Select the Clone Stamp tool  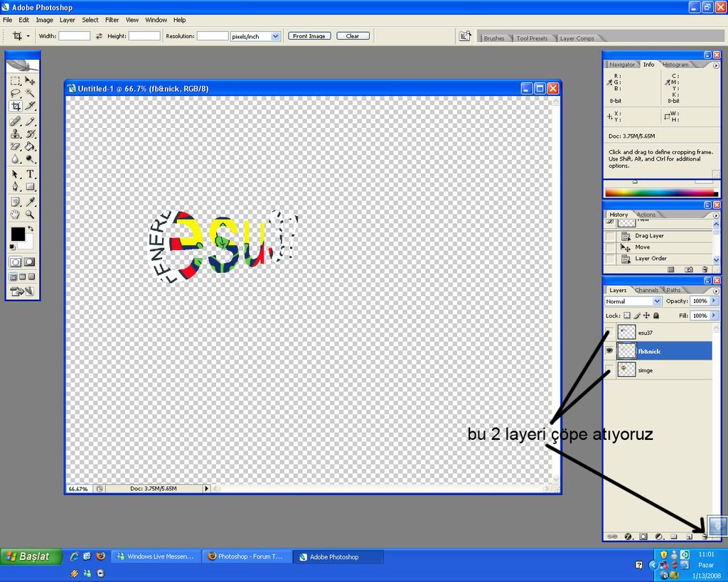[x=16, y=134]
